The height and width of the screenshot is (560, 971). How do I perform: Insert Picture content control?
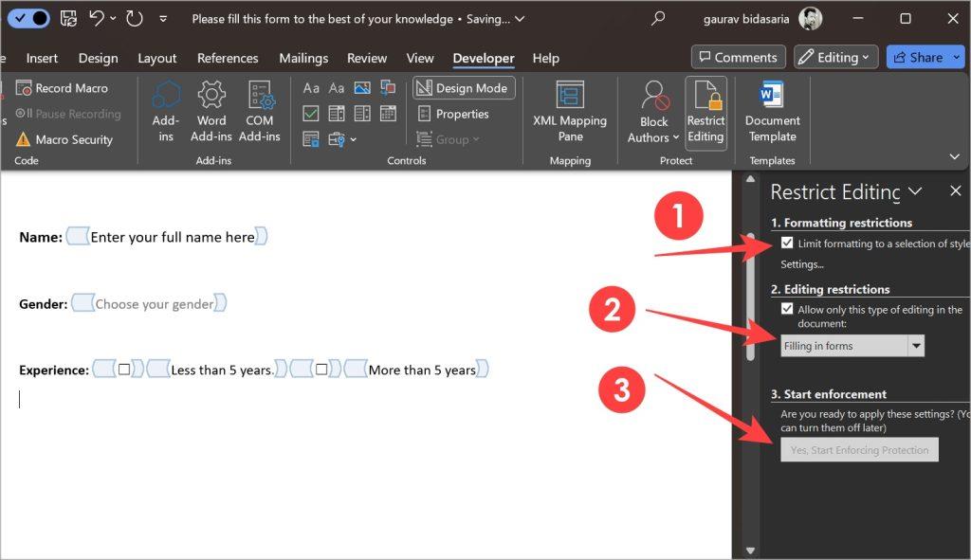coord(362,88)
